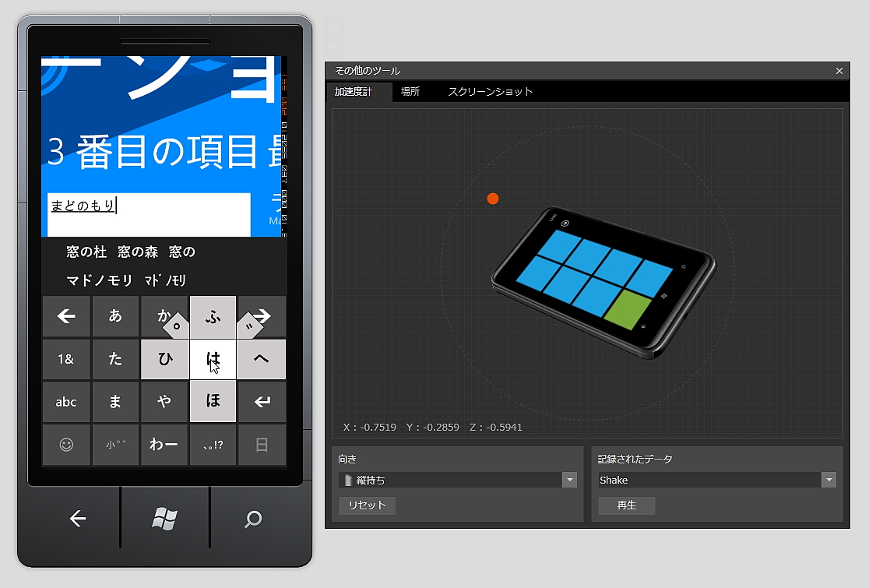The image size is (869, 588).
Task: Click the 再生 playback button
Action: click(626, 505)
